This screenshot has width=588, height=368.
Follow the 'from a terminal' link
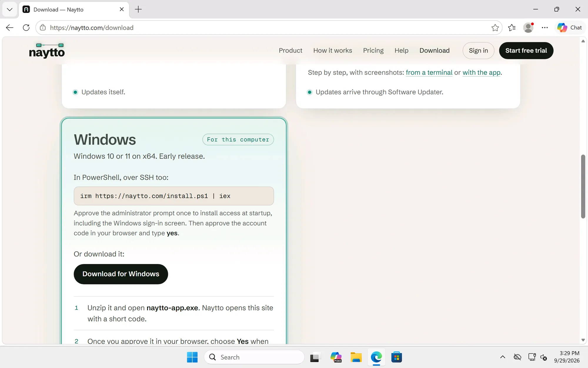click(x=429, y=73)
